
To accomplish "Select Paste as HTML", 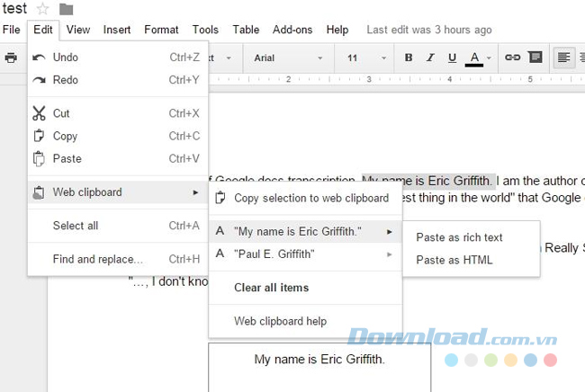I will (472, 260).
